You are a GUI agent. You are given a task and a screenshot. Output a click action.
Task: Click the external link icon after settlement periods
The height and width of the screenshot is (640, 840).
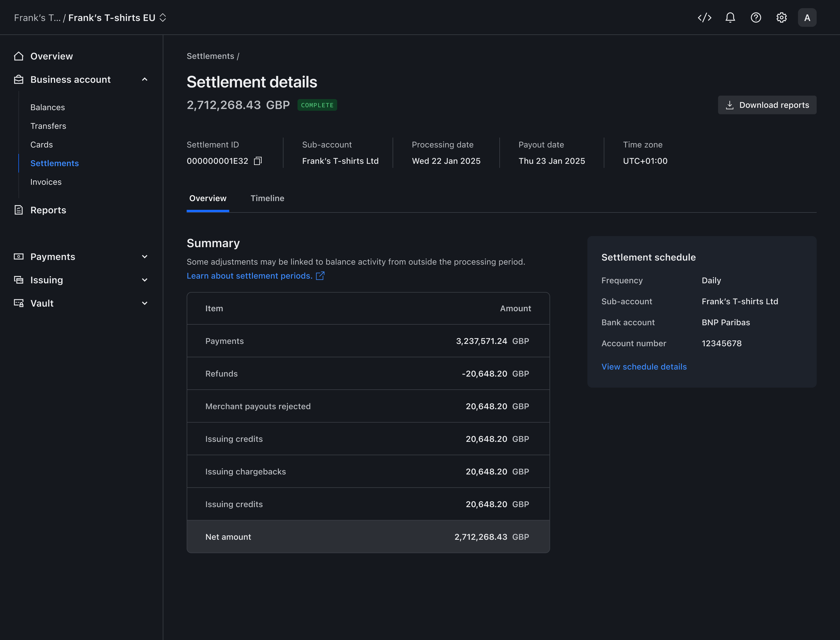[x=320, y=275]
